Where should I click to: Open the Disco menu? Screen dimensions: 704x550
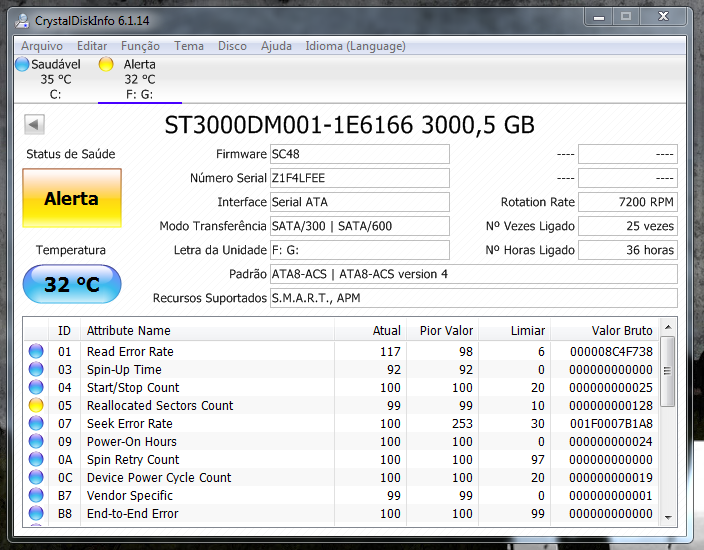coord(232,46)
